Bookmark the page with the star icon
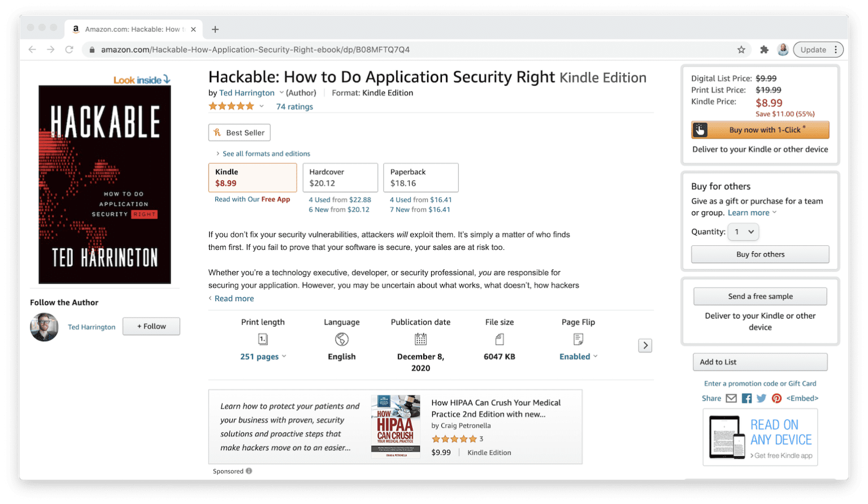 [741, 49]
